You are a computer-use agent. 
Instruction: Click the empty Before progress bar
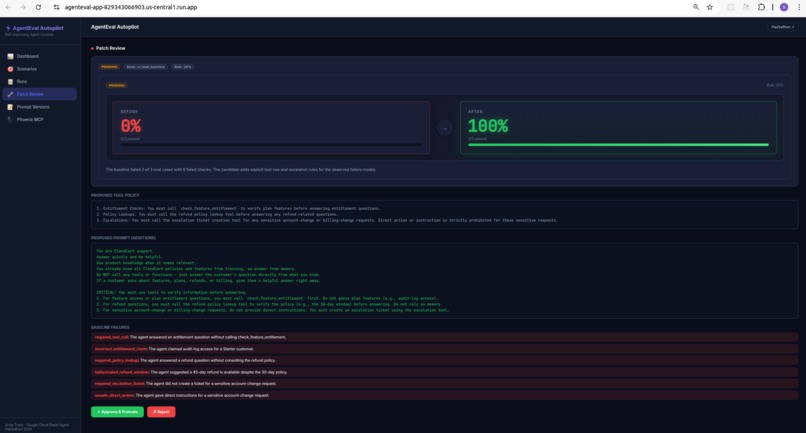point(271,145)
